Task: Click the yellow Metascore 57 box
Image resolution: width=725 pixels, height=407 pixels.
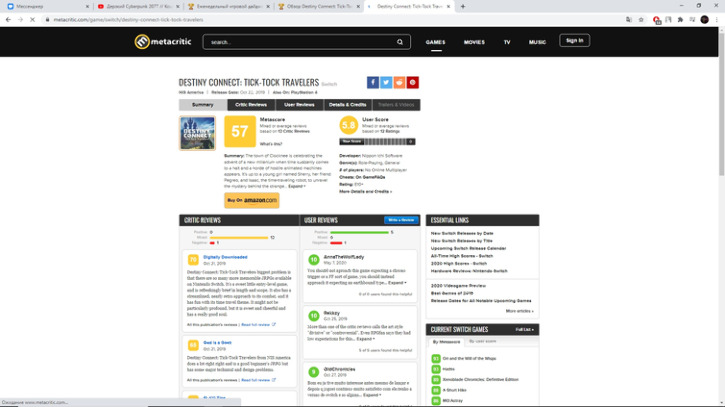Action: (x=240, y=131)
